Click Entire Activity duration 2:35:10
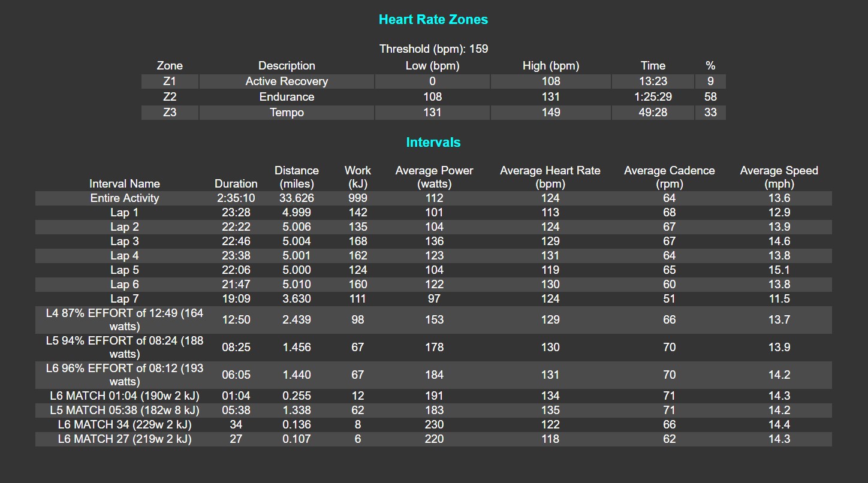This screenshot has height=483, width=868. 236,198
